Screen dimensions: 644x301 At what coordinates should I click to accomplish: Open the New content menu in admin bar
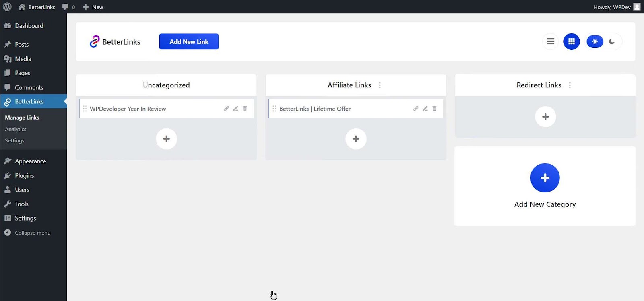tap(93, 7)
